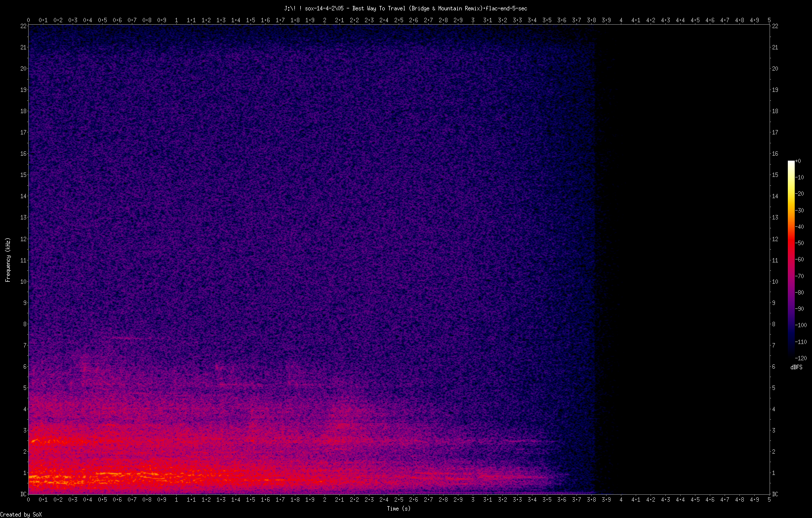
Task: Click '3' on the top time axis
Action: pyautogui.click(x=473, y=20)
